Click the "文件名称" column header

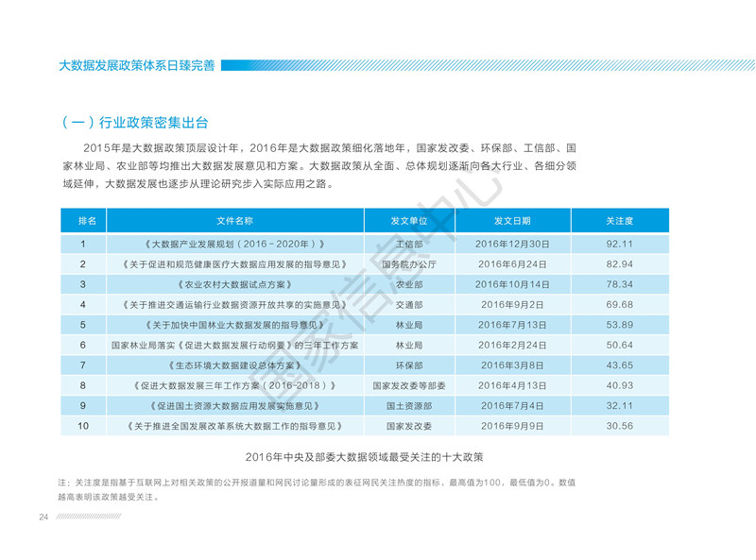234,221
